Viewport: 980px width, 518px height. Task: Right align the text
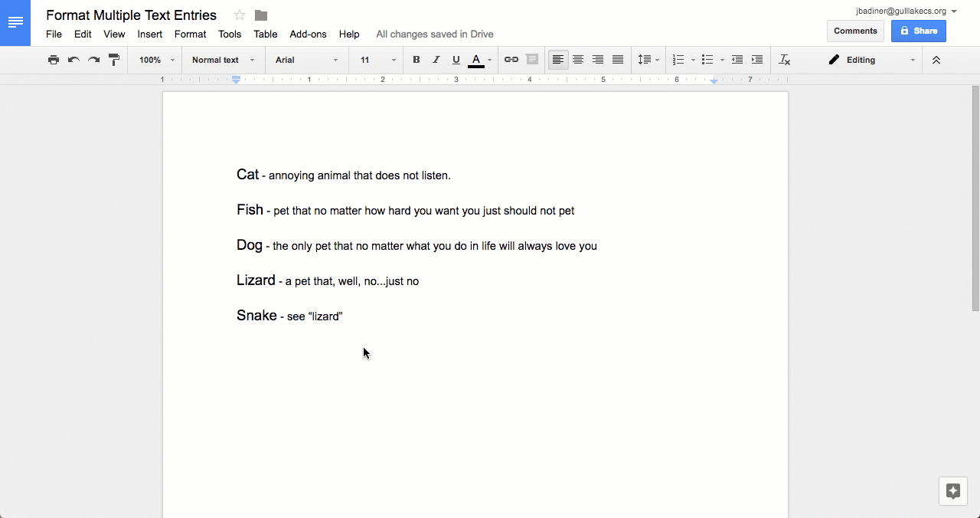tap(598, 60)
